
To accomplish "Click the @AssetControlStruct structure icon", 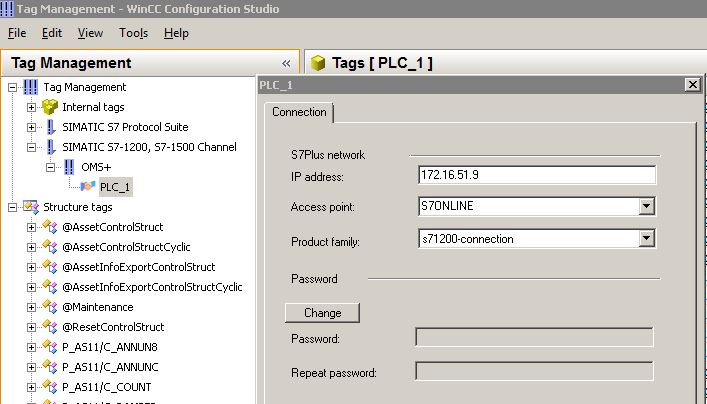I will [x=50, y=227].
